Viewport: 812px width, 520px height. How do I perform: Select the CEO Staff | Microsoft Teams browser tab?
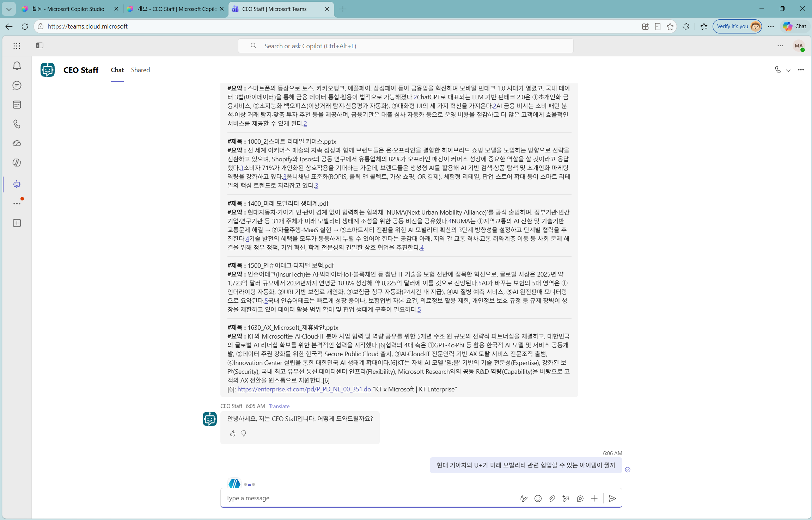click(275, 9)
